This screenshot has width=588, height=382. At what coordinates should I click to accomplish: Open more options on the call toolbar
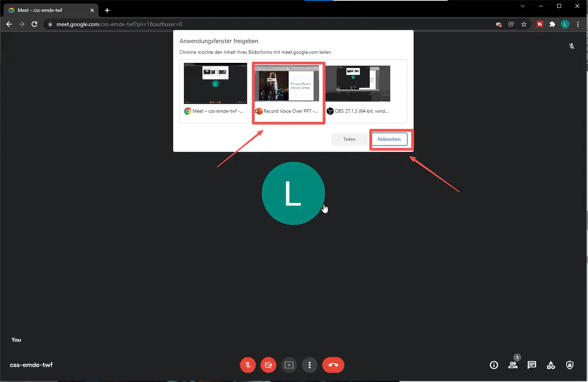pyautogui.click(x=310, y=365)
